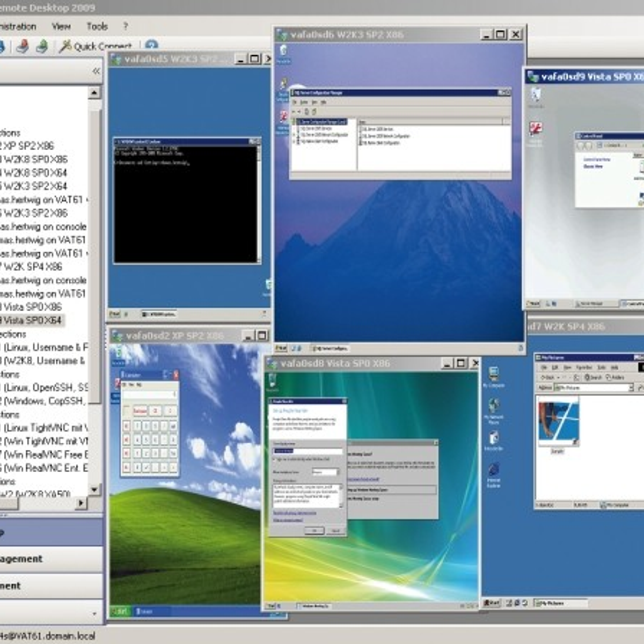Open the address bar dropdown in My Pictures

pos(631,387)
